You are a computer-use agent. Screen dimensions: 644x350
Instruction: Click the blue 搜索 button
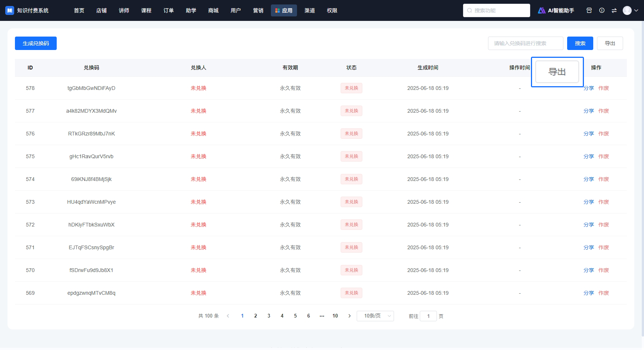point(580,43)
